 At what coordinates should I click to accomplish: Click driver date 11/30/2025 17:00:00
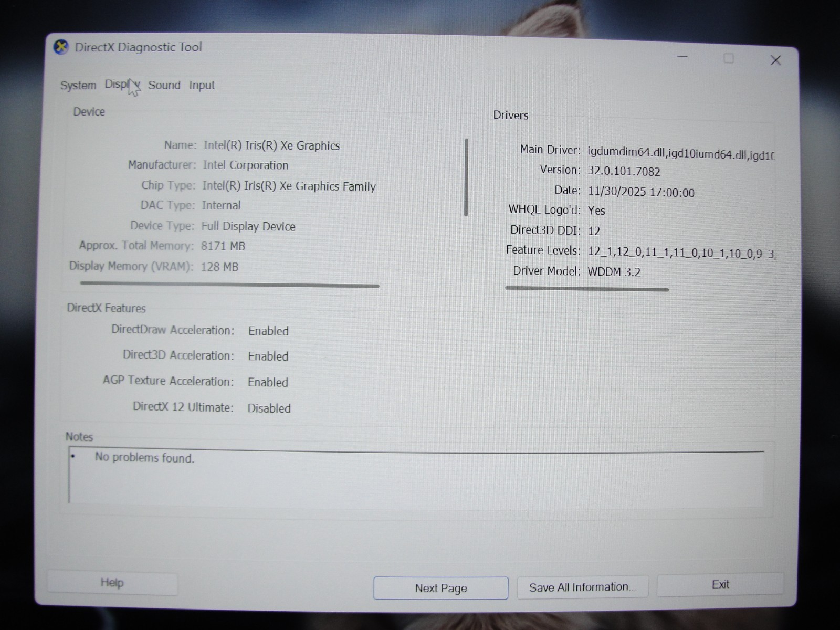[641, 192]
